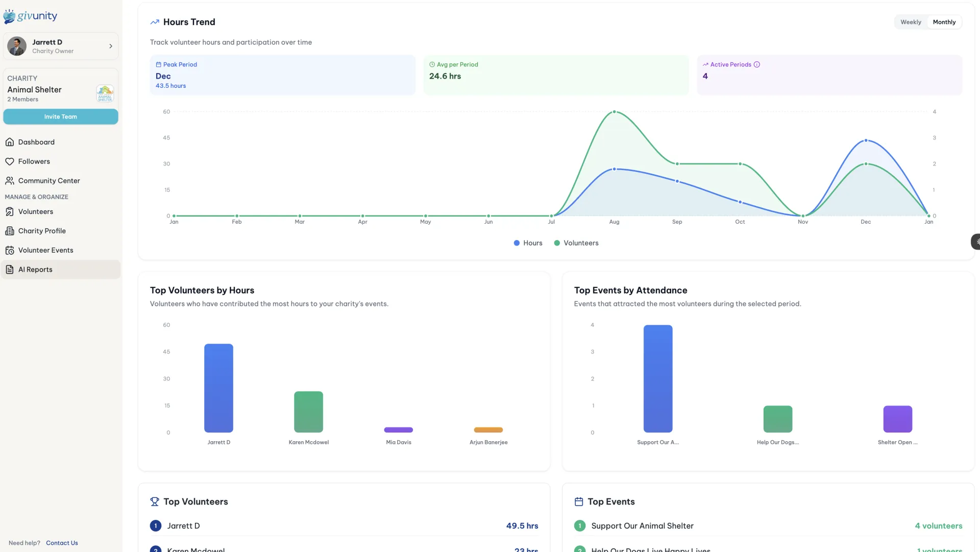Toggle the Volunteers series in legend
The image size is (980, 552).
click(x=576, y=243)
